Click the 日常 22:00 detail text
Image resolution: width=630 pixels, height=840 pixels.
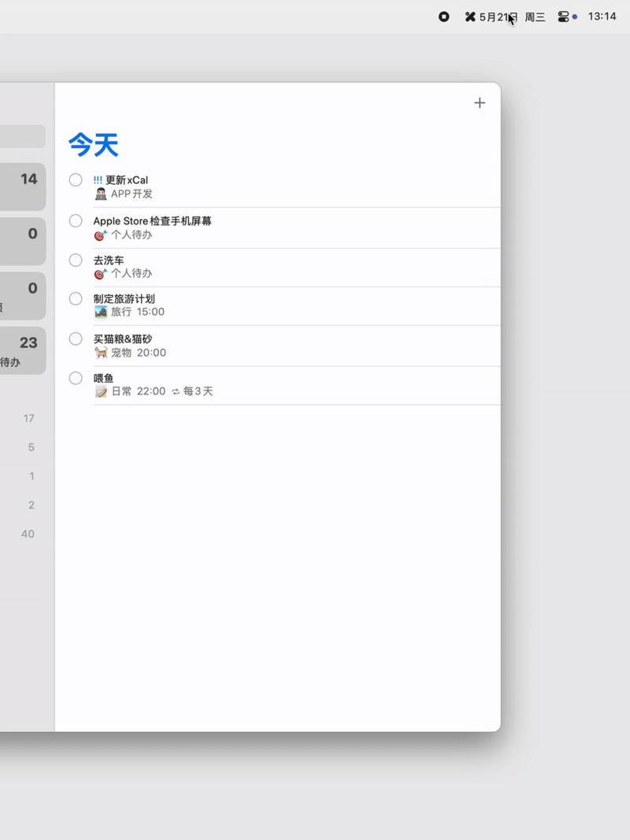(139, 391)
